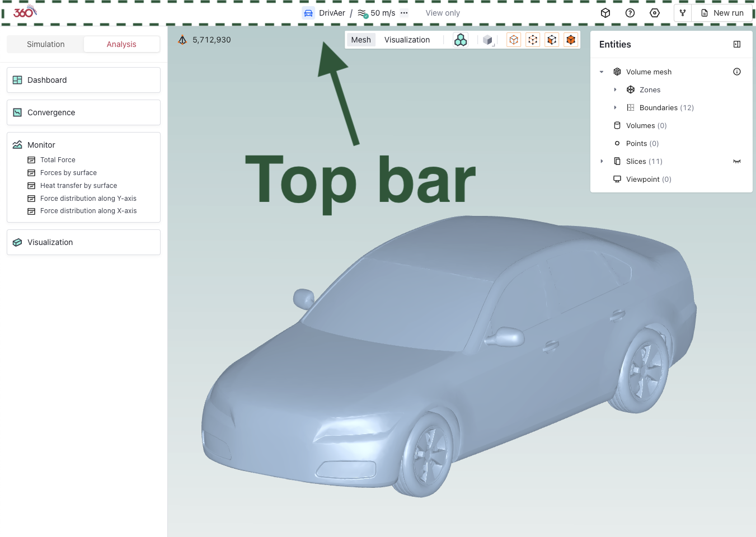
Task: Click the branch fork icon beside New run
Action: coord(682,12)
